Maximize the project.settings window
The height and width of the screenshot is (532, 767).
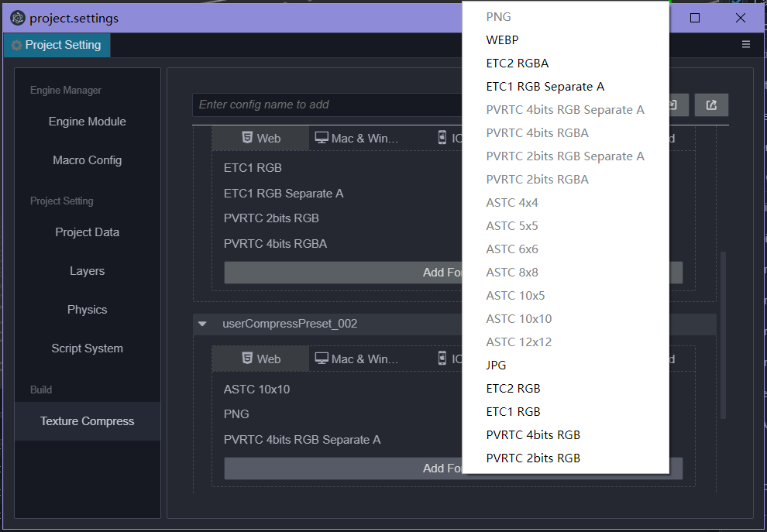pyautogui.click(x=695, y=18)
